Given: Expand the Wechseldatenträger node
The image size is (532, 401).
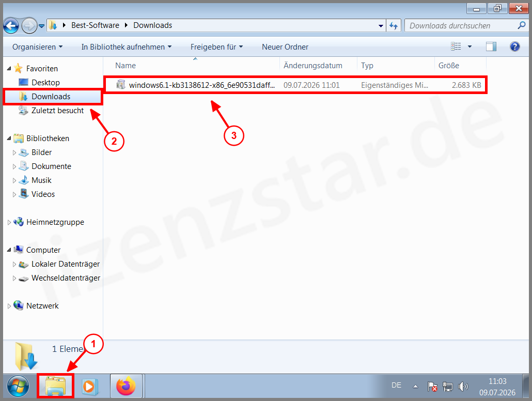Looking at the screenshot, I should pyautogui.click(x=14, y=278).
